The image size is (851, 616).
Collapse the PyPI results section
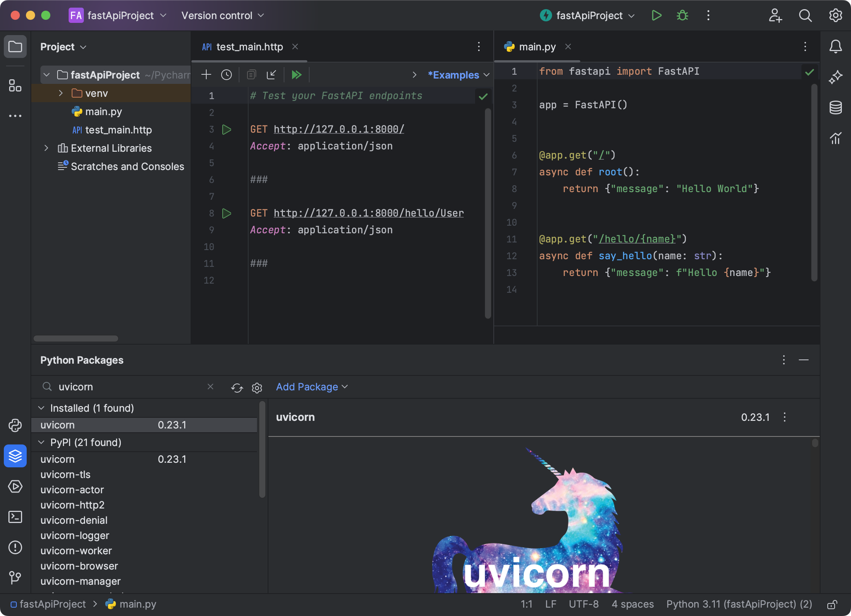tap(42, 442)
